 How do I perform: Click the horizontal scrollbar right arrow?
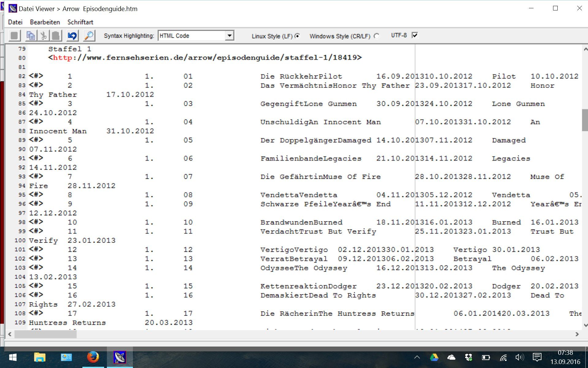577,334
